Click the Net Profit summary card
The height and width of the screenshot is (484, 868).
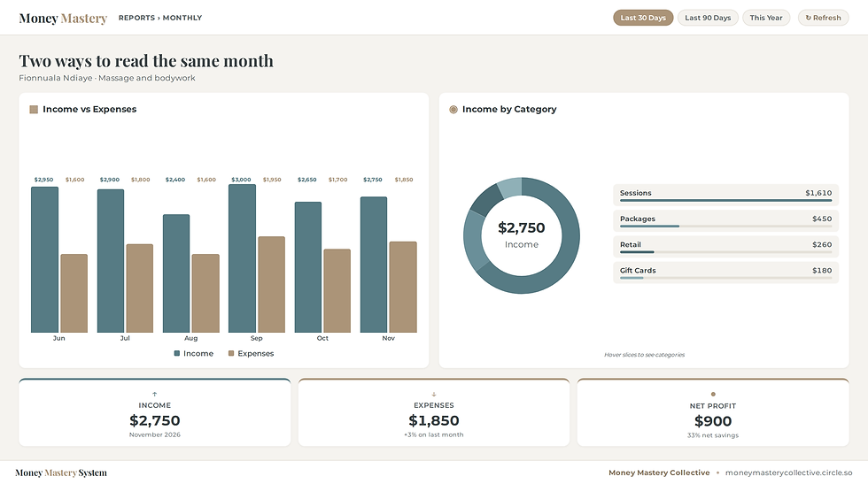coord(713,412)
